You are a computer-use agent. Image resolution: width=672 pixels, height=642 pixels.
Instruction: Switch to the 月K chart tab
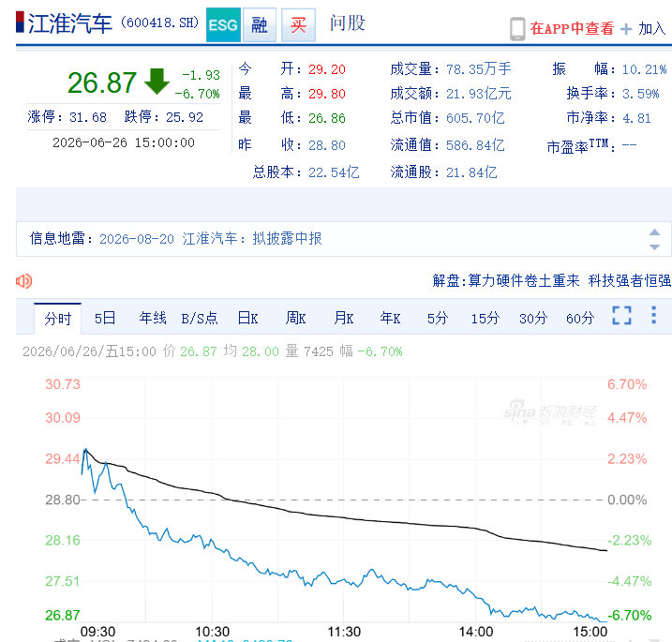click(344, 318)
